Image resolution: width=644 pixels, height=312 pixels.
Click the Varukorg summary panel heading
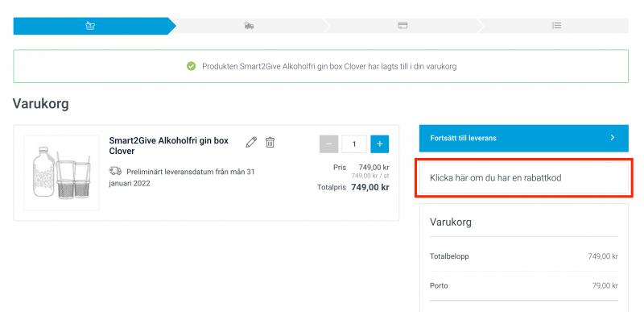point(451,222)
